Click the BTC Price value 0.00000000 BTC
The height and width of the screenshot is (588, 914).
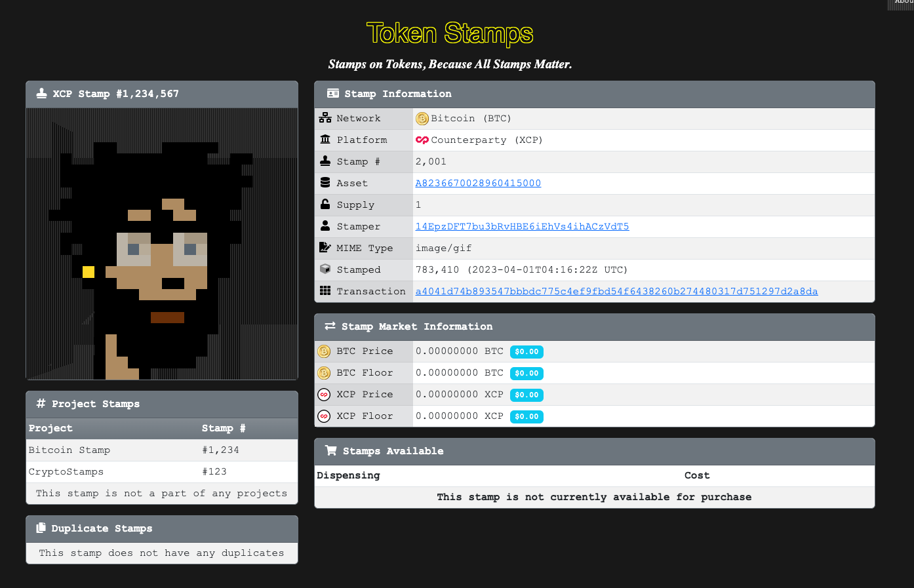460,351
